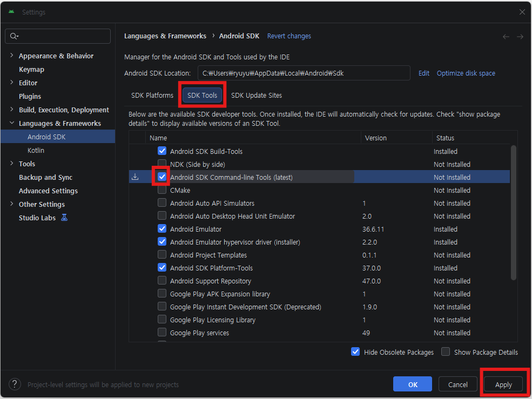Image resolution: width=532 pixels, height=399 pixels.
Task: Expand Appearance & Behavior section
Action: pyautogui.click(x=12, y=55)
